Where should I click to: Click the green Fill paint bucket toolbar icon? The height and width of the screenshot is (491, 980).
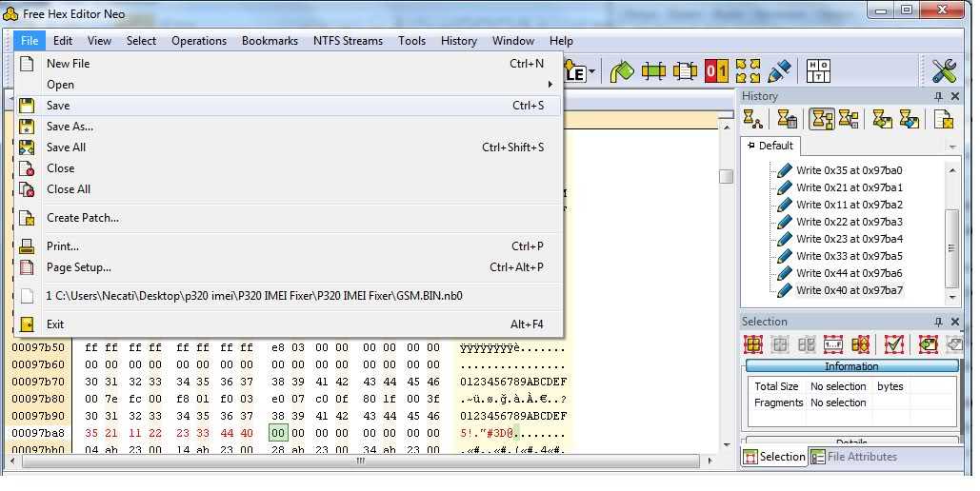click(x=622, y=71)
